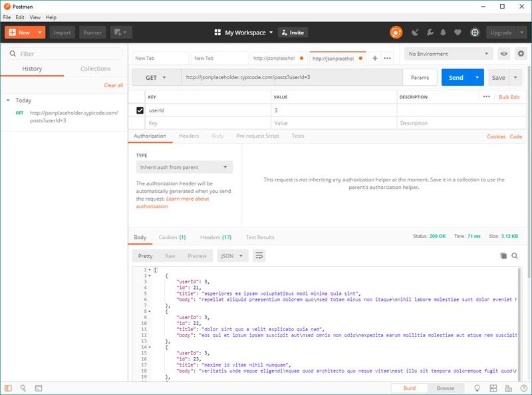532x395 pixels.
Task: Open the bootcamp lightbulb icon
Action: 477,388
